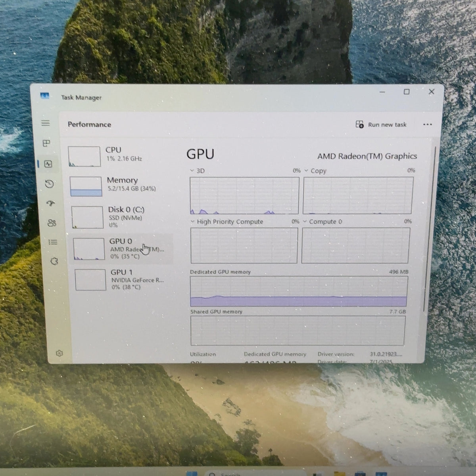Image resolution: width=476 pixels, height=476 pixels.
Task: Open the Details list icon
Action: pyautogui.click(x=53, y=242)
